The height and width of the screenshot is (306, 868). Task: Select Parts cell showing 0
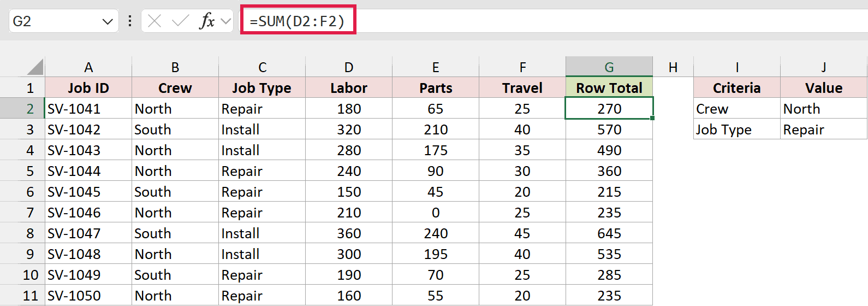tap(436, 212)
